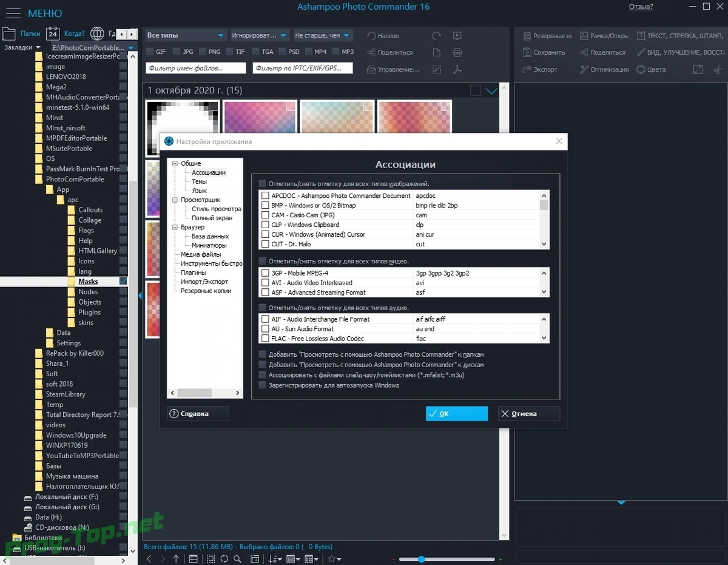
Task: Toggle the GIF filter checkbox
Action: [150, 52]
